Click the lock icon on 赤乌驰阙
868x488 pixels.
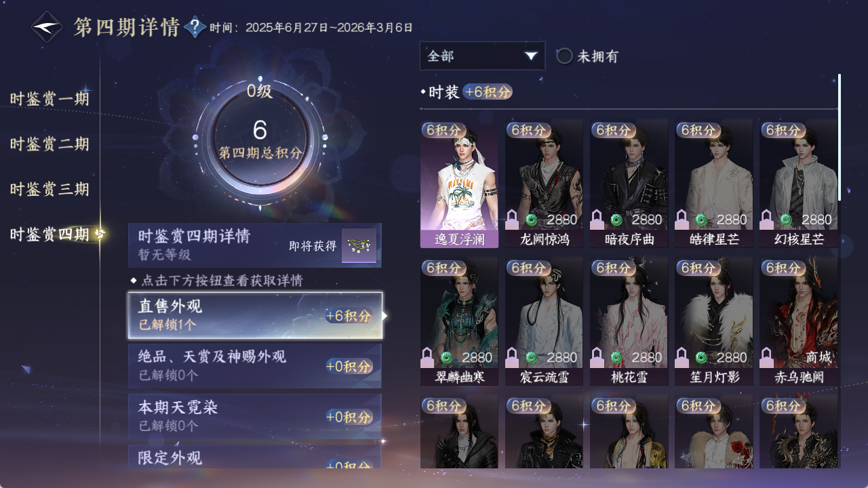[767, 357]
